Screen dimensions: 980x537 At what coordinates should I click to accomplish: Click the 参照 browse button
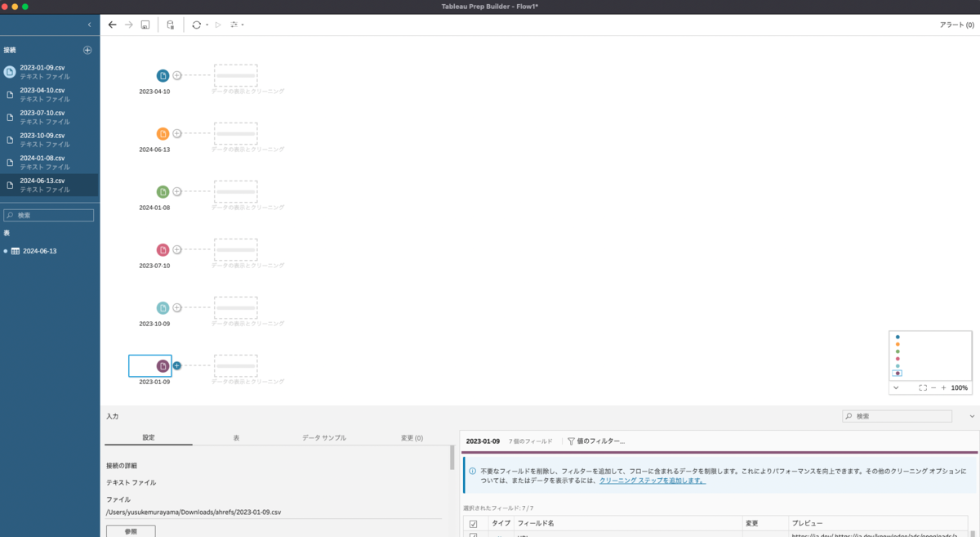(x=131, y=531)
